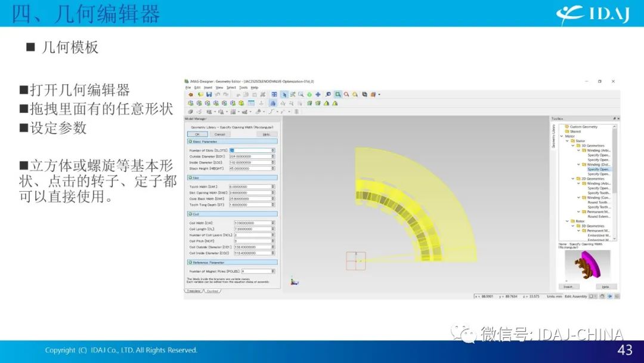
Task: Click the first yellow warning triangle icon
Action: [327, 103]
